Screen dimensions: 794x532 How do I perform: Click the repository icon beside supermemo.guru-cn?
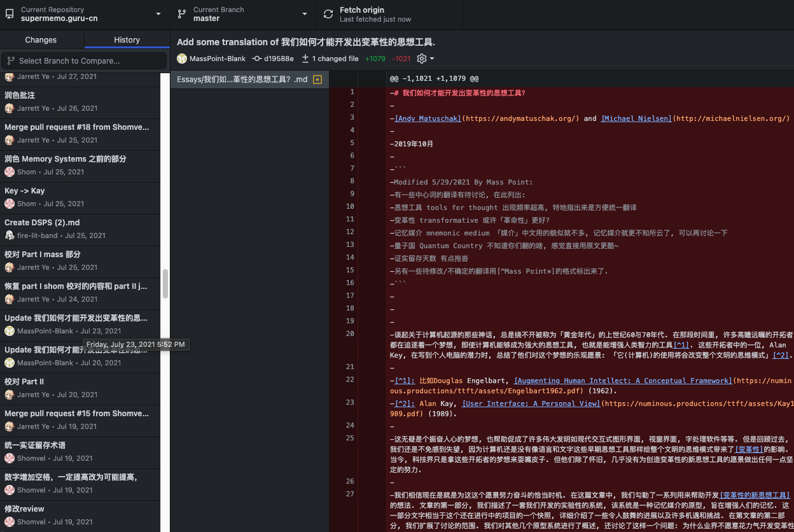9,13
